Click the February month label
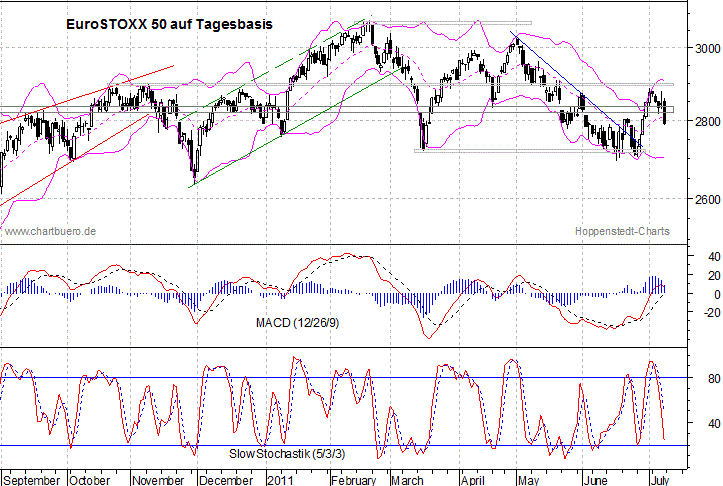Screen dimensions: 723x486 [354, 480]
